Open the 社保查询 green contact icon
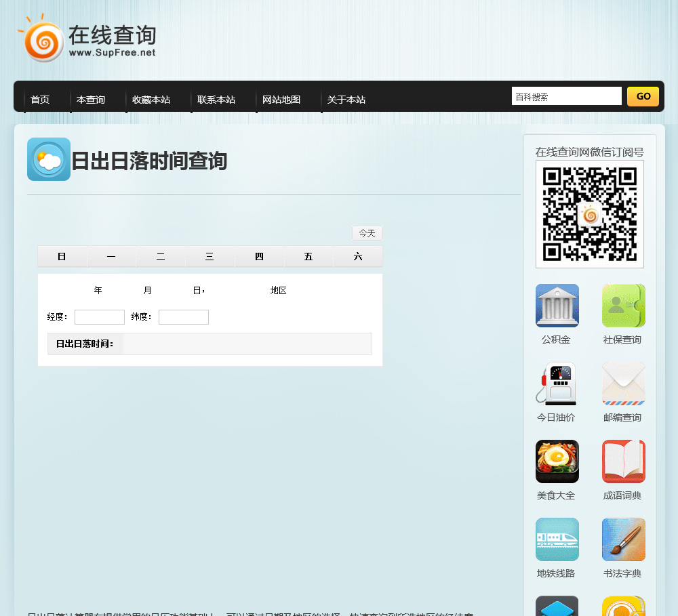678x616 pixels. [x=623, y=306]
